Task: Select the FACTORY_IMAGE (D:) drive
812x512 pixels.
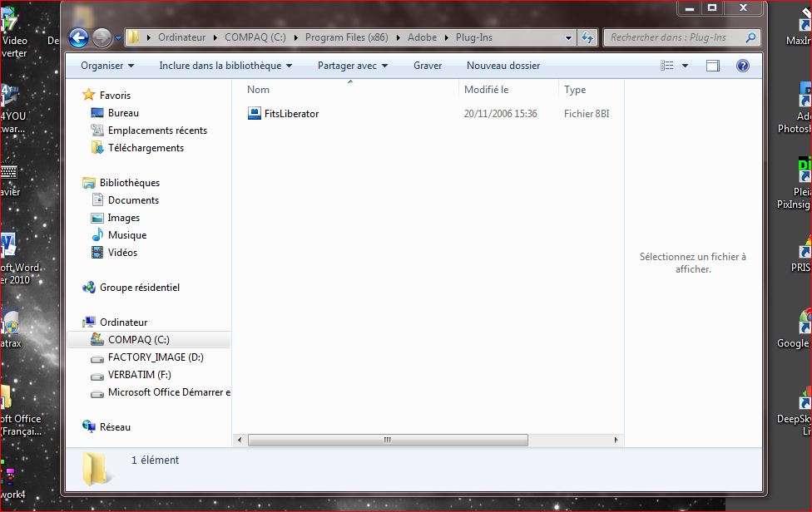Action: [x=156, y=357]
